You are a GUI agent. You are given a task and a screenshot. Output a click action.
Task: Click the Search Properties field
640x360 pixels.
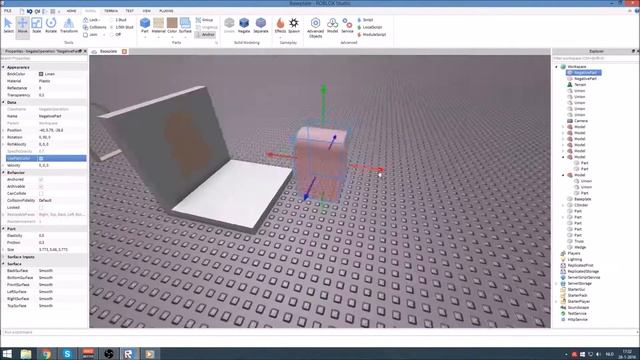[43, 58]
